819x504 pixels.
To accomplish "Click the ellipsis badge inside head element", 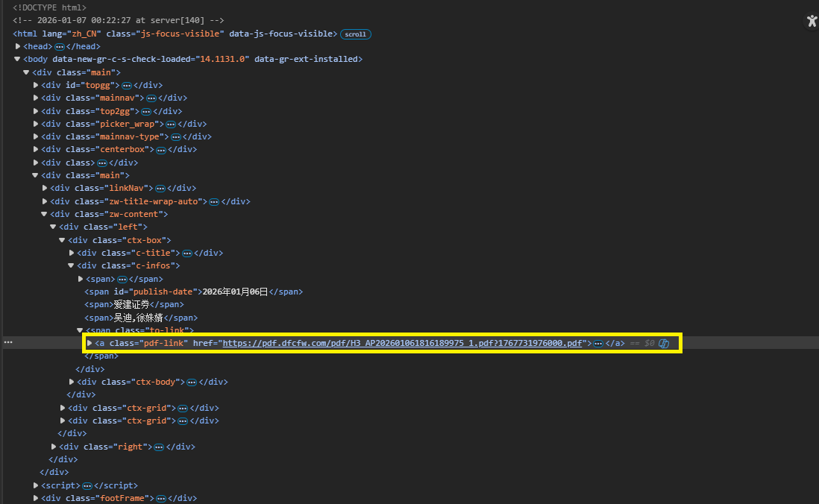I will (60, 47).
